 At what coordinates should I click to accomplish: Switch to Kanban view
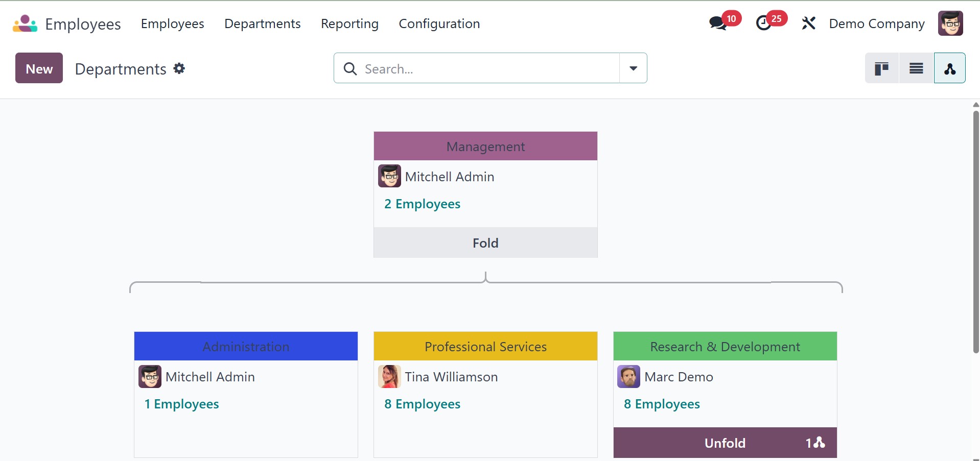tap(881, 68)
